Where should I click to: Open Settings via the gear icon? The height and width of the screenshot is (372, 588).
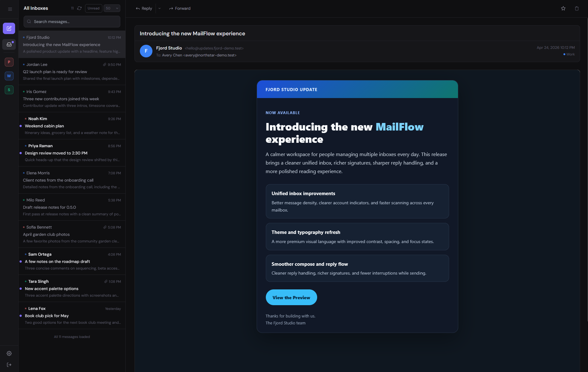pos(9,353)
